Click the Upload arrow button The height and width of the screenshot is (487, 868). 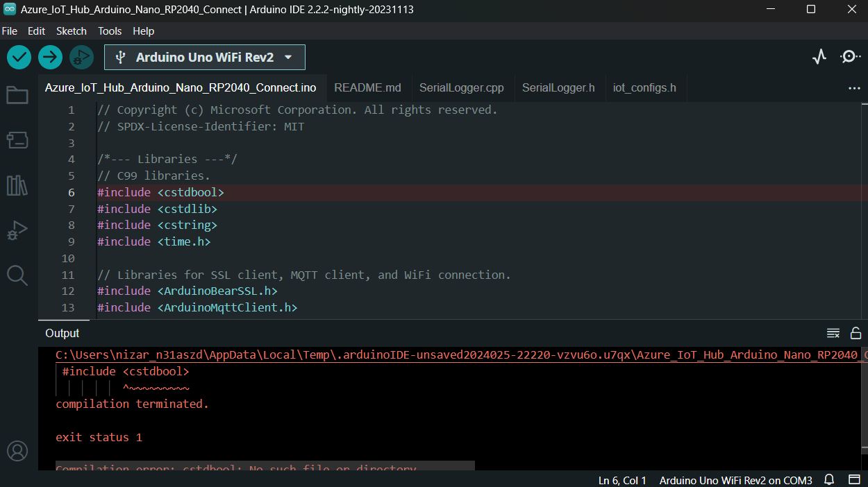click(x=50, y=57)
